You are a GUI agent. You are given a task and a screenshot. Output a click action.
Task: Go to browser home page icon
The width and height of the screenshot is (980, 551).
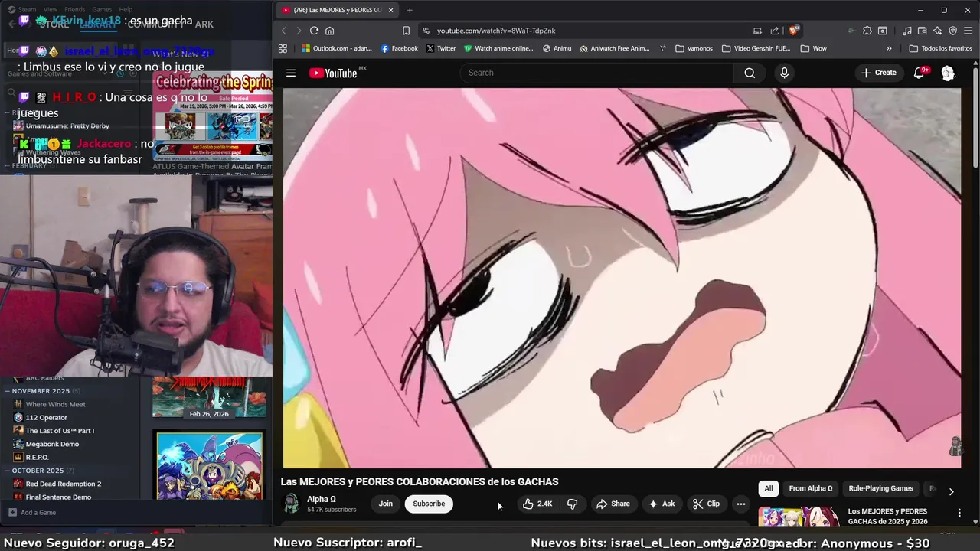coord(330,31)
